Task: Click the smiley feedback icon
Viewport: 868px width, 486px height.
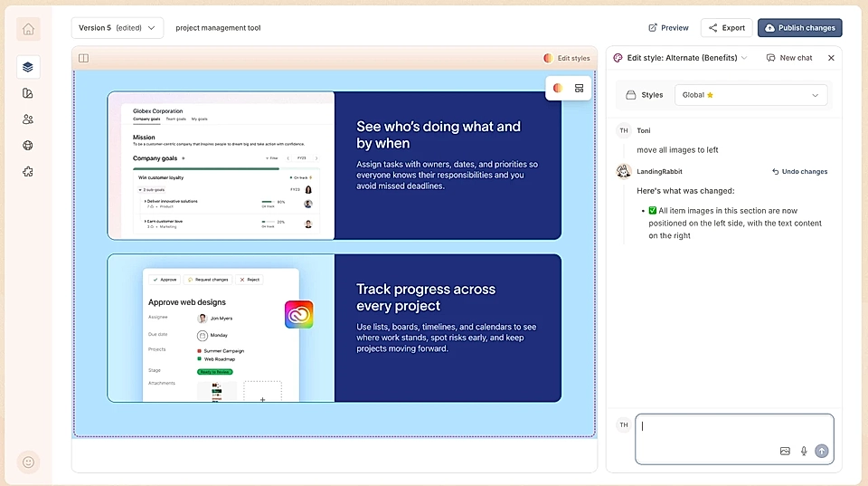Action: (x=28, y=462)
